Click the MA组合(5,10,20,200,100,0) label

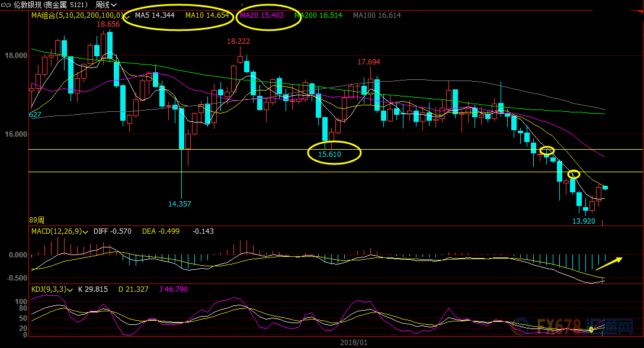(x=77, y=15)
